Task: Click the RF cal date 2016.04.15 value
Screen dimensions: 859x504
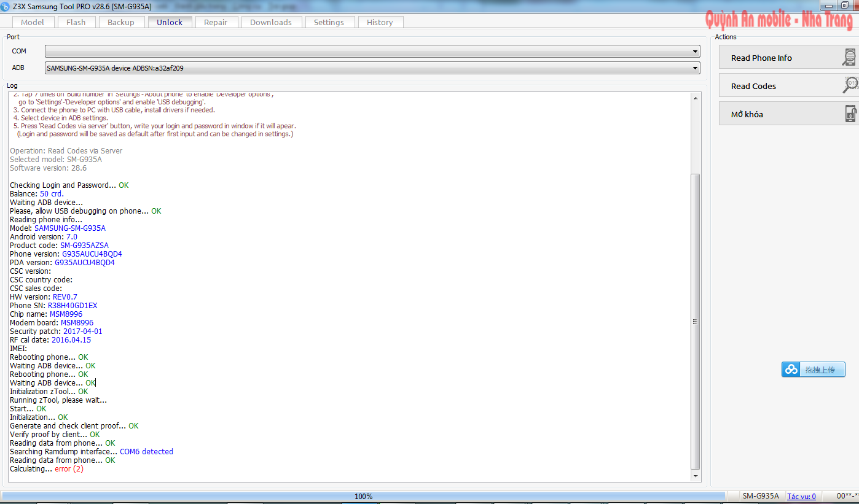Action: point(71,340)
